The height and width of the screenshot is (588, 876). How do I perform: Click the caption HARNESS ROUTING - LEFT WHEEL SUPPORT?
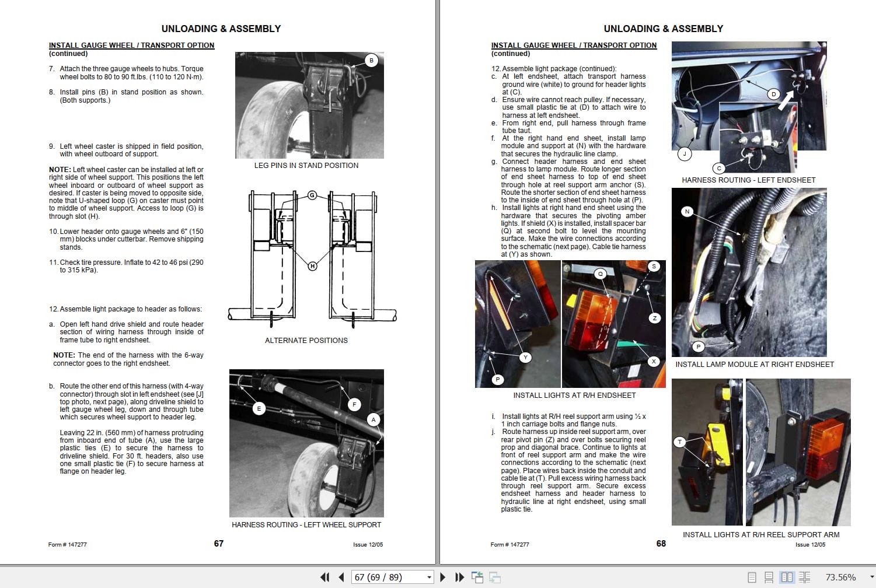(306, 525)
